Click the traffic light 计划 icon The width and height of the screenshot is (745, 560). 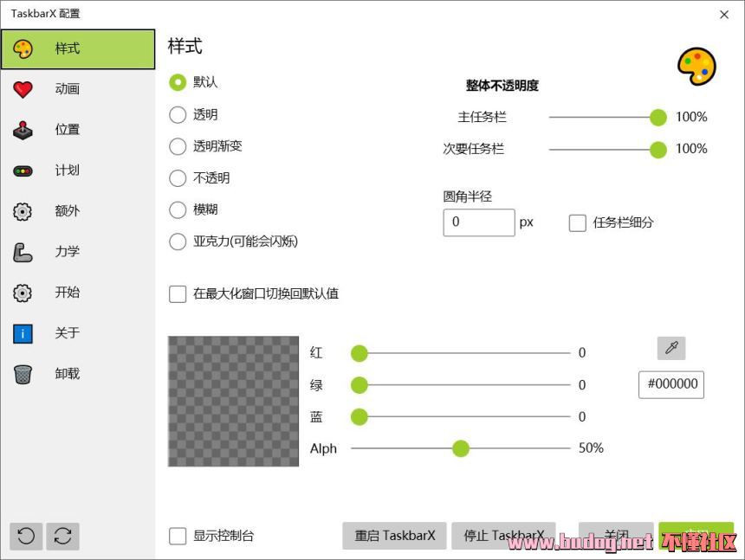[23, 171]
